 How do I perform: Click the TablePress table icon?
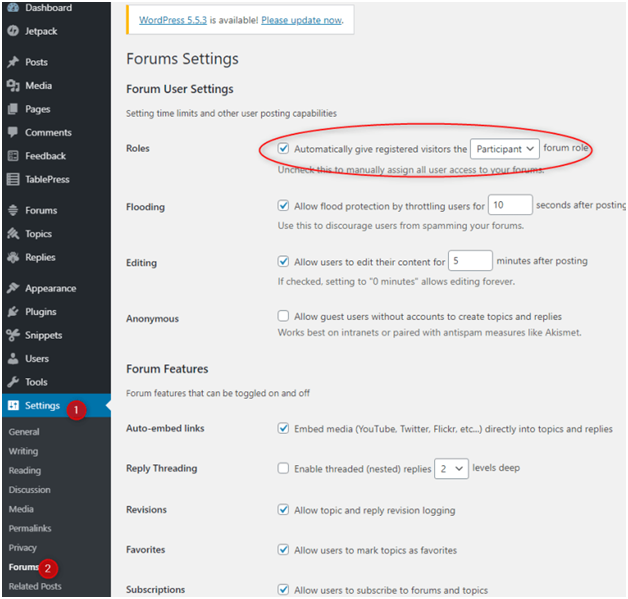(13, 179)
